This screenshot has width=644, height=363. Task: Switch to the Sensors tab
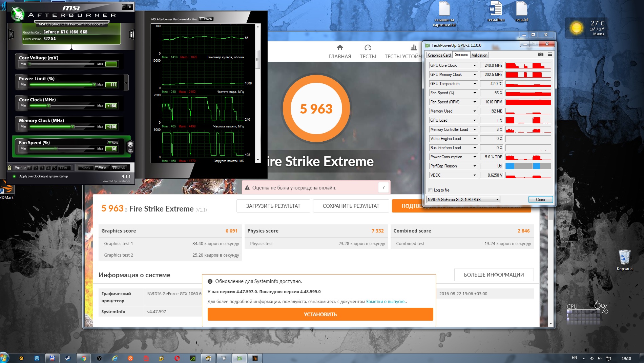(x=461, y=55)
